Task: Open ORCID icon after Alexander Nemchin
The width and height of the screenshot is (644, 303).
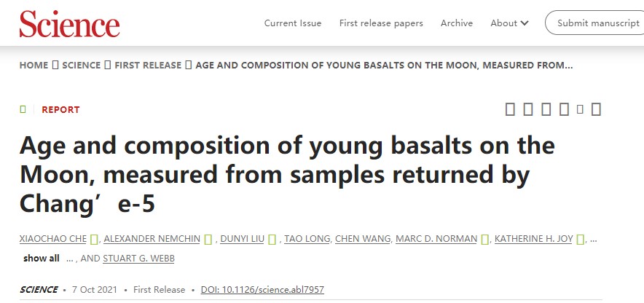Action: [208, 239]
